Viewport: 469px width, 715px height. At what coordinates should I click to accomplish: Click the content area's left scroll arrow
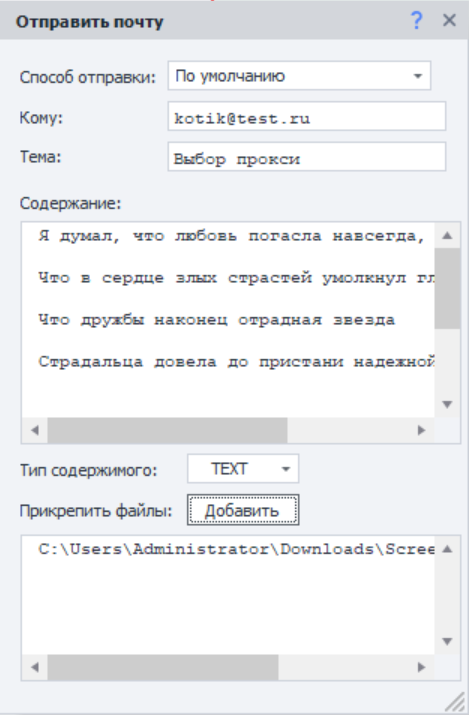click(x=35, y=430)
